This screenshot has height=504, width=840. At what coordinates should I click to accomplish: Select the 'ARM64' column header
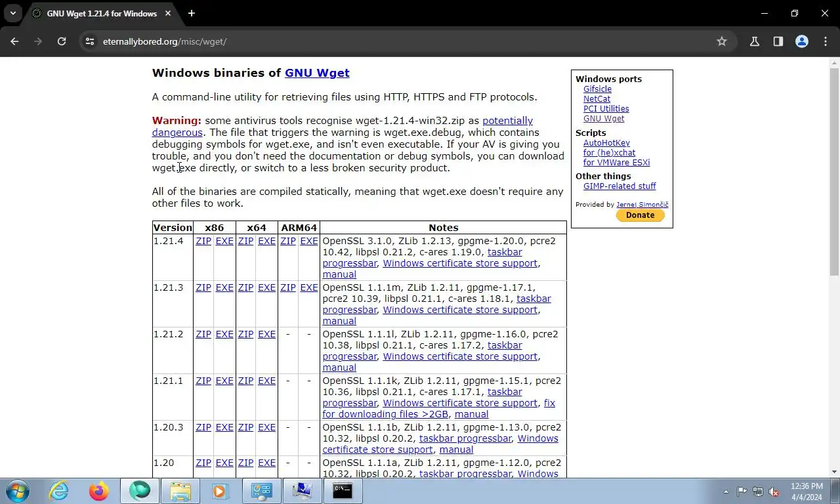299,228
